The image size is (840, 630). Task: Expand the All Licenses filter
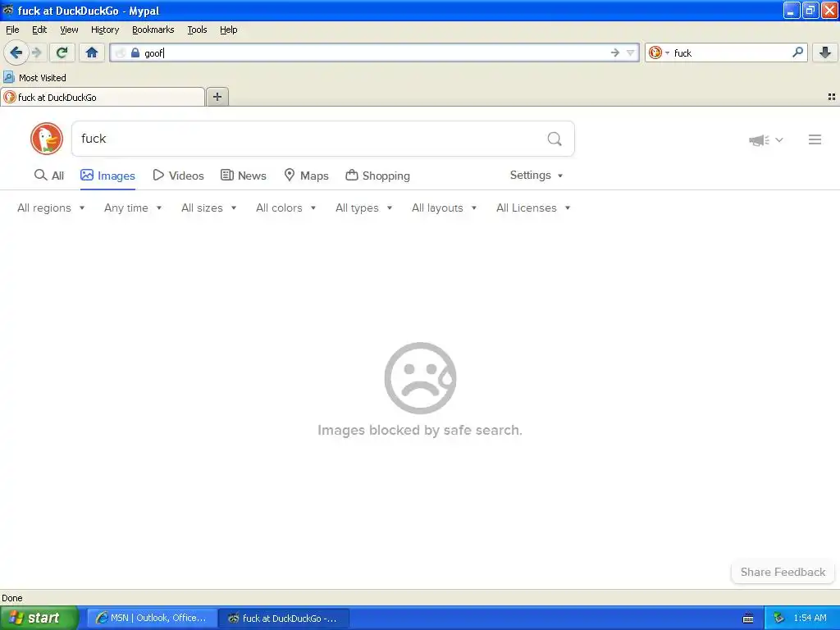[x=533, y=208]
